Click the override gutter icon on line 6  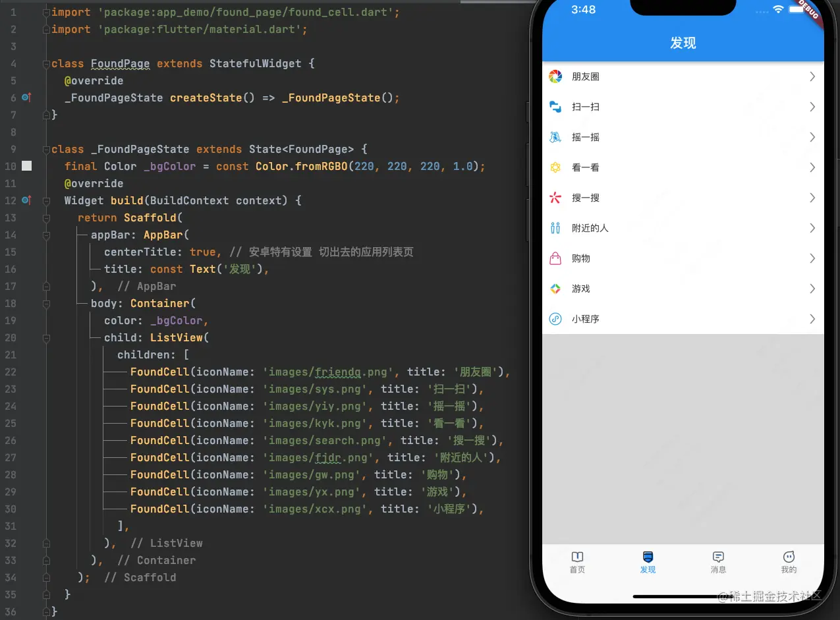click(x=26, y=98)
